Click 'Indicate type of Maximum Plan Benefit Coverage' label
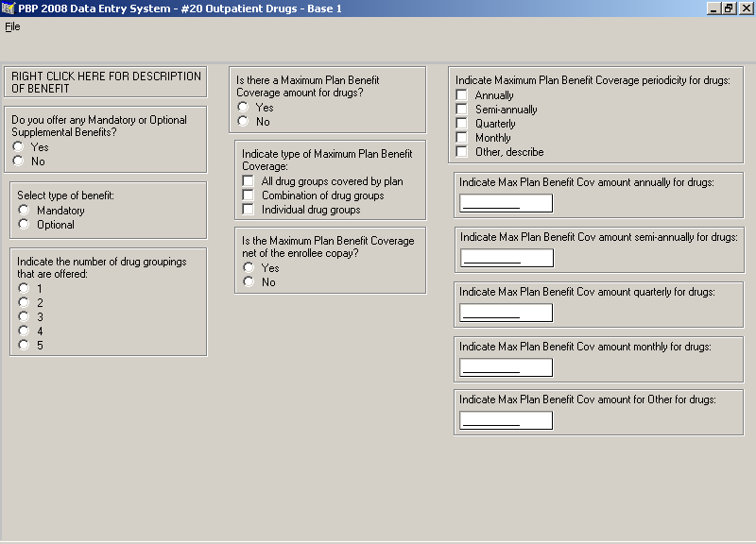Screen dimensions: 756x544 (327, 160)
